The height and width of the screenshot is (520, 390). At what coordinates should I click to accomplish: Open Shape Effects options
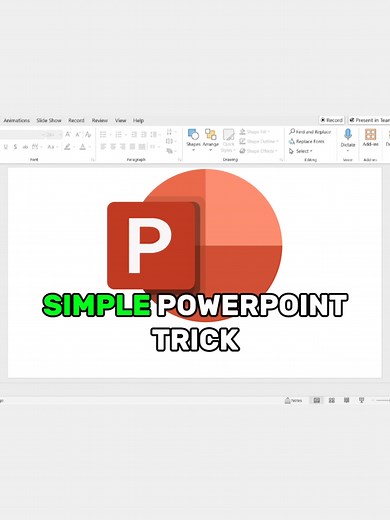click(258, 151)
